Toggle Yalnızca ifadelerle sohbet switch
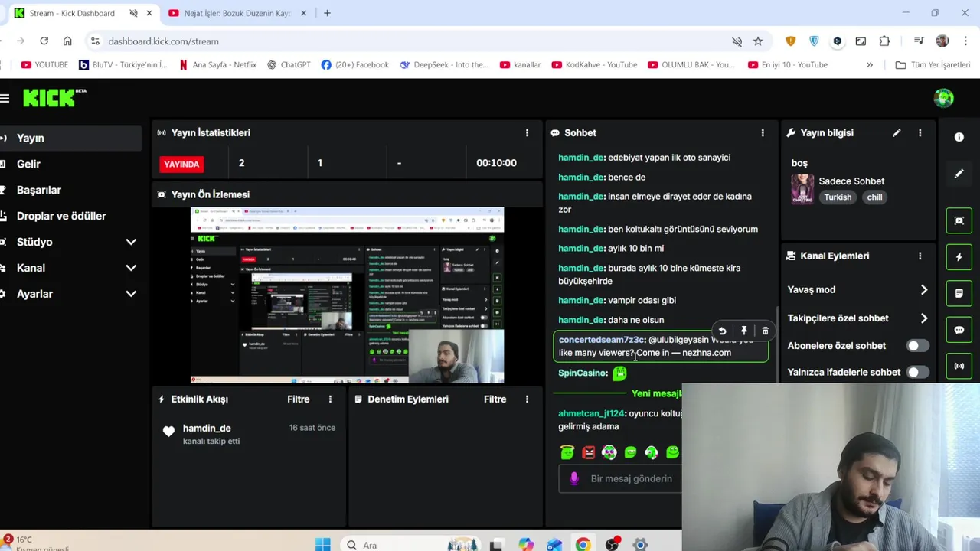This screenshot has height=551, width=980. 917,372
